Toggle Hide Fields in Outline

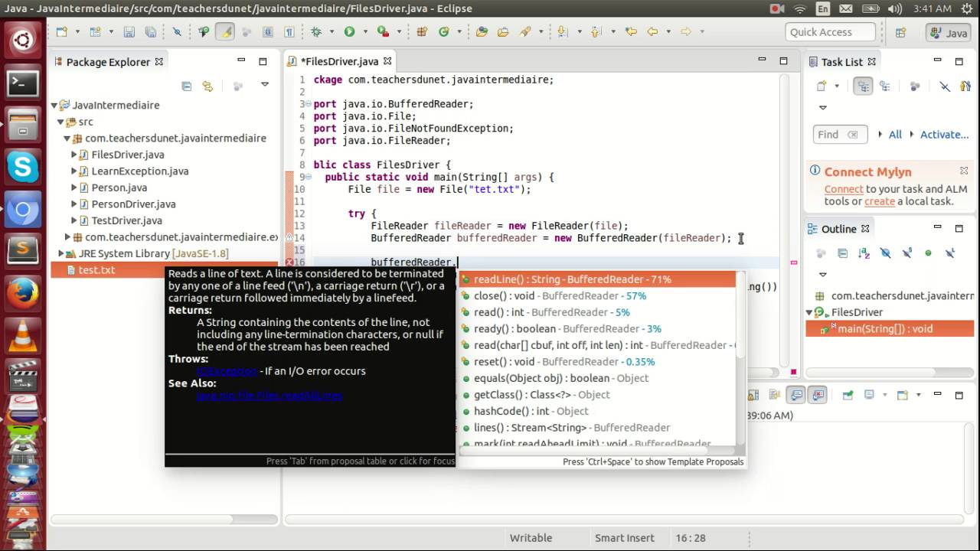(886, 253)
